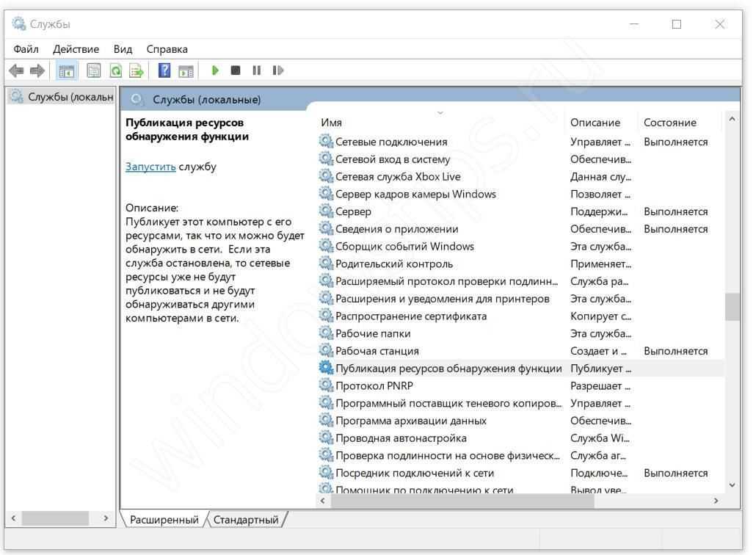This screenshot has width=756, height=555.
Task: Open Help via blue question mark icon
Action: (164, 70)
